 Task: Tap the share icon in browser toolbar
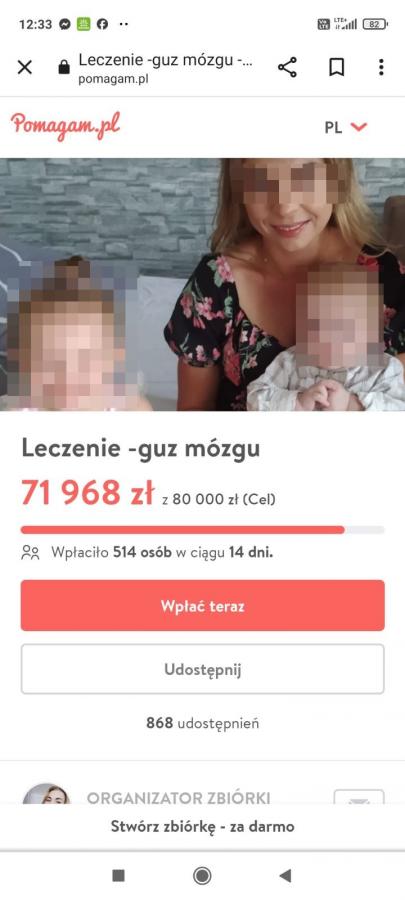pyautogui.click(x=287, y=67)
